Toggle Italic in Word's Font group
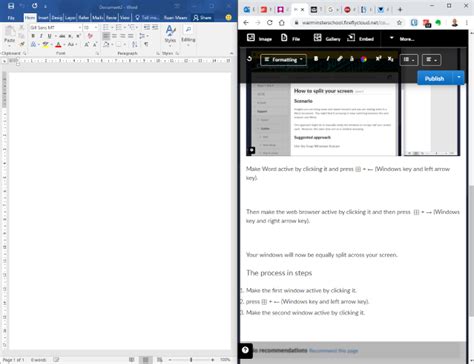This screenshot has height=364, width=474. click(41, 36)
